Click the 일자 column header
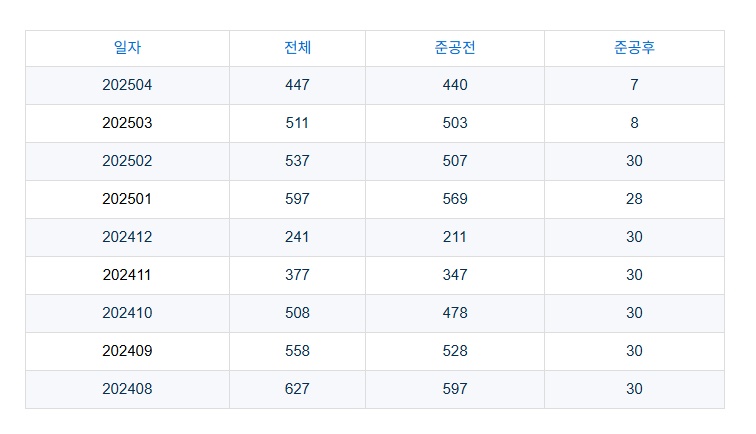 (x=127, y=48)
